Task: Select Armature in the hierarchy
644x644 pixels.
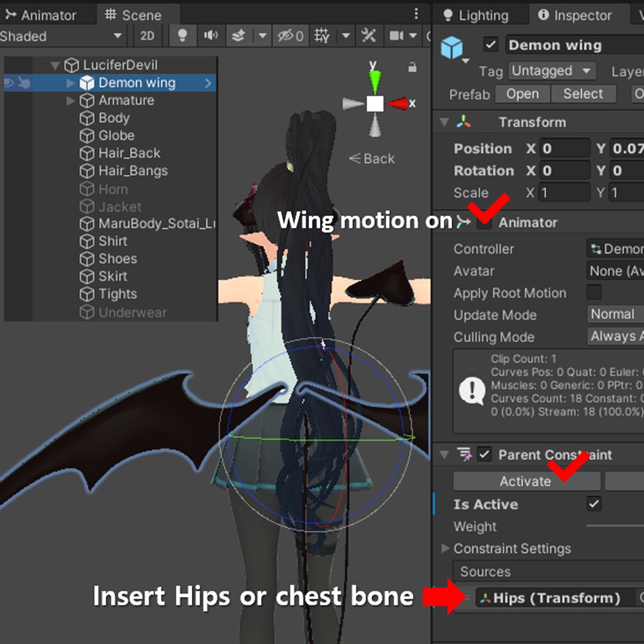Action: coord(126,100)
